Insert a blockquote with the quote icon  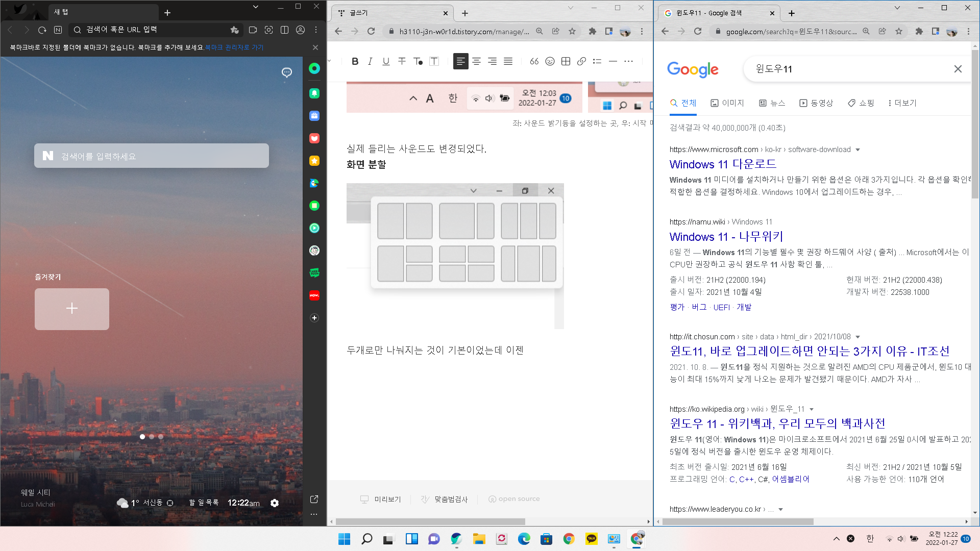(x=534, y=62)
